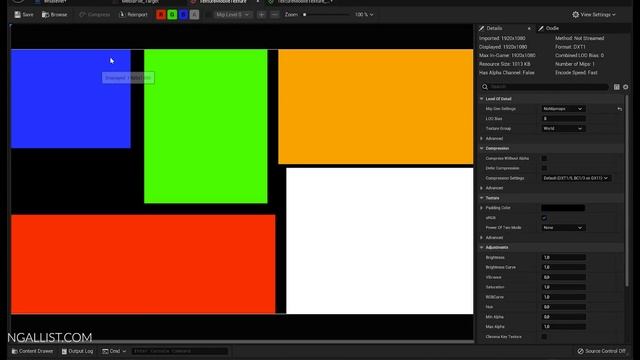
Task: Open View Settings menu
Action: (593, 15)
